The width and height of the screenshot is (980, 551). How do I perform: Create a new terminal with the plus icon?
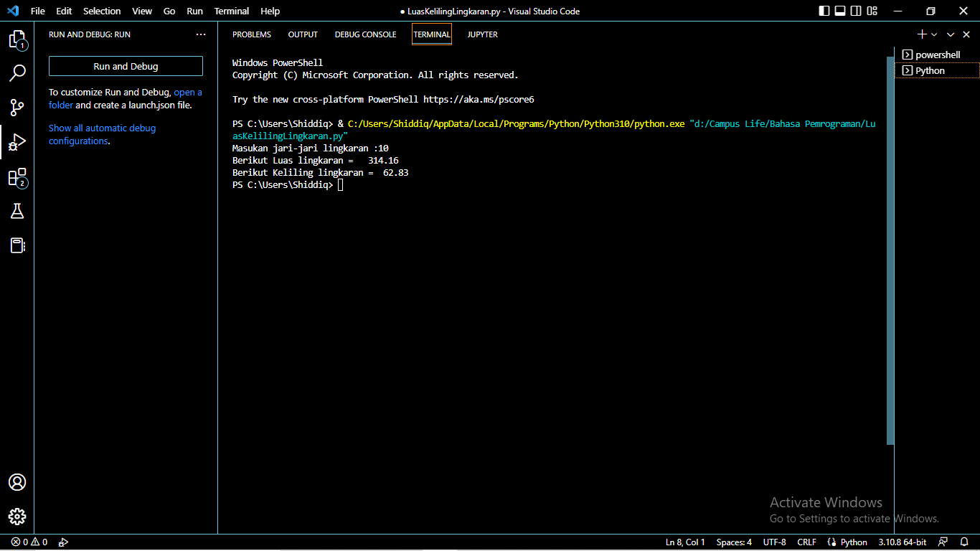(x=922, y=34)
